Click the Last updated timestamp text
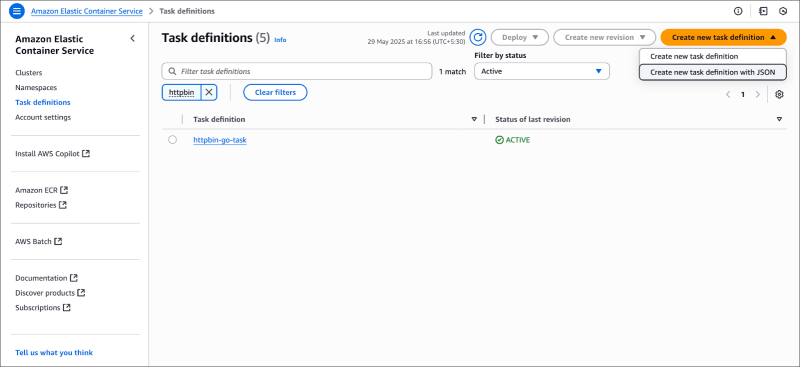800x367 pixels. point(416,37)
